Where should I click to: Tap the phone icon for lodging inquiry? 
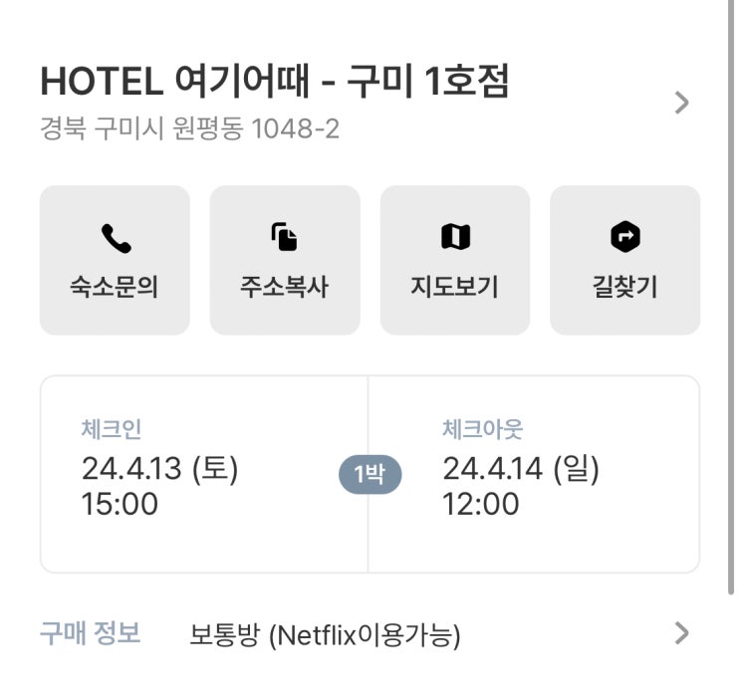(115, 238)
